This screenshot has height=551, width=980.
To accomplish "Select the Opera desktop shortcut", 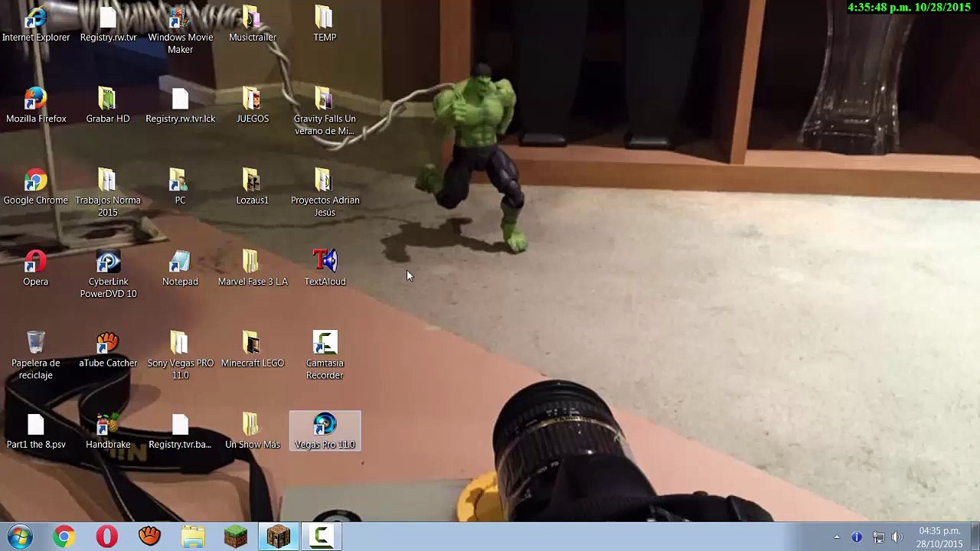I will tap(35, 268).
